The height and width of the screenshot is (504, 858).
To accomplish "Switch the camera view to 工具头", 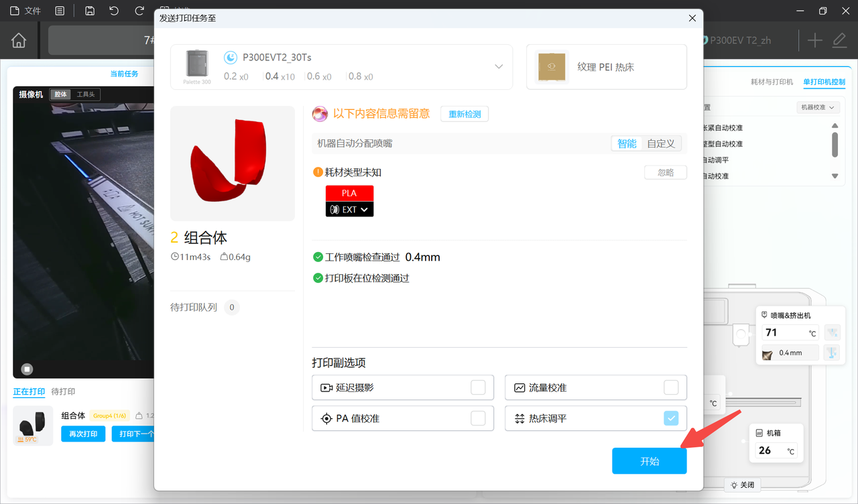I will [x=86, y=94].
